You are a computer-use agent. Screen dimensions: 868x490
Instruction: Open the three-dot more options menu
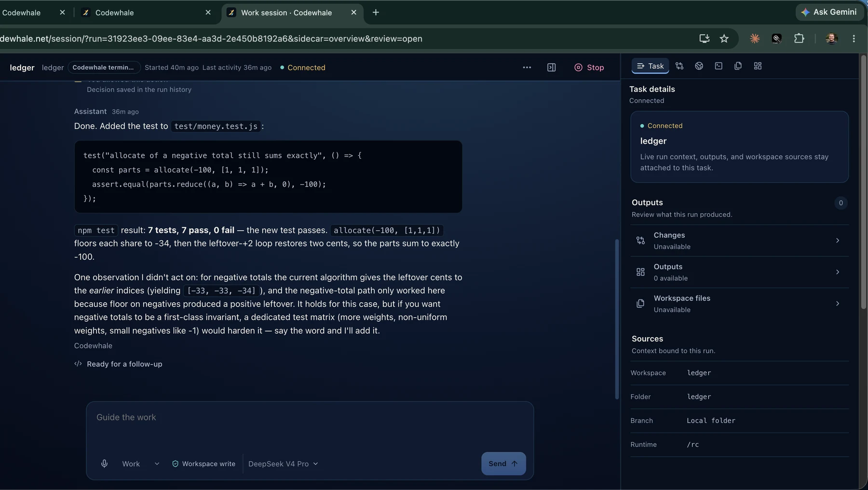pos(527,68)
